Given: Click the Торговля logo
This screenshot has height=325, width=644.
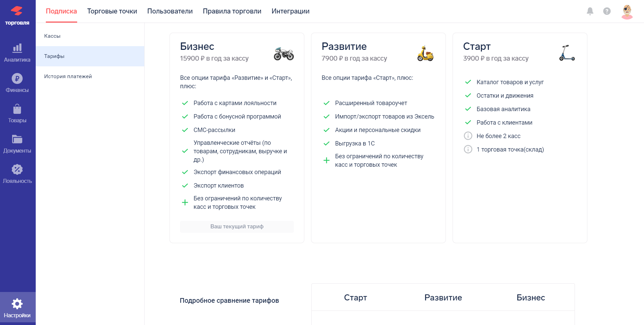Looking at the screenshot, I should [x=17, y=16].
